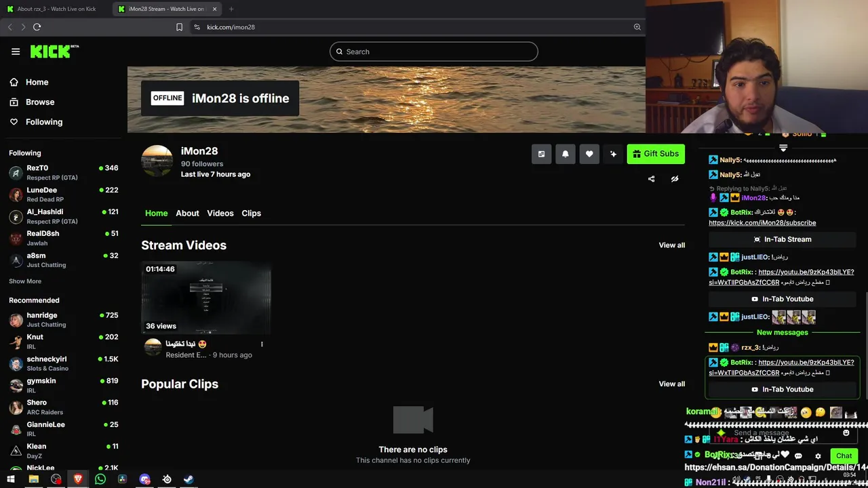Open recommended channel schneckyirl
Viewport: 868px width, 488px height.
[x=63, y=363]
